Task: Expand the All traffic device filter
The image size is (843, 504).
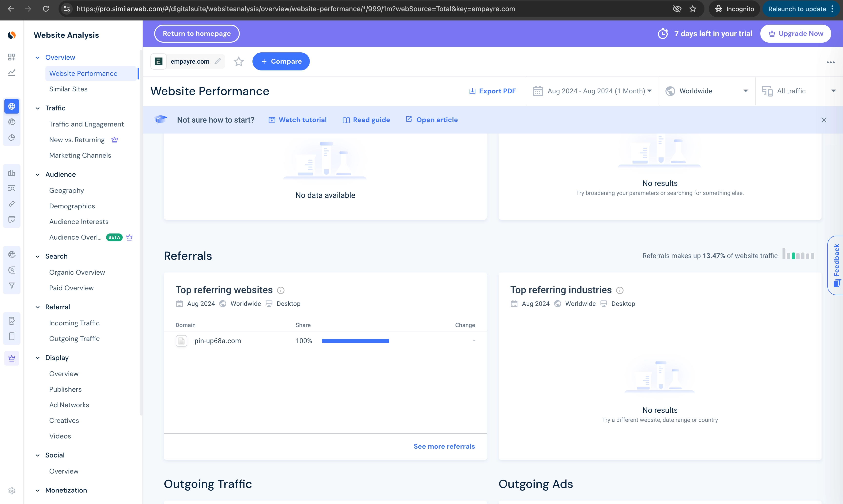Action: pyautogui.click(x=799, y=91)
